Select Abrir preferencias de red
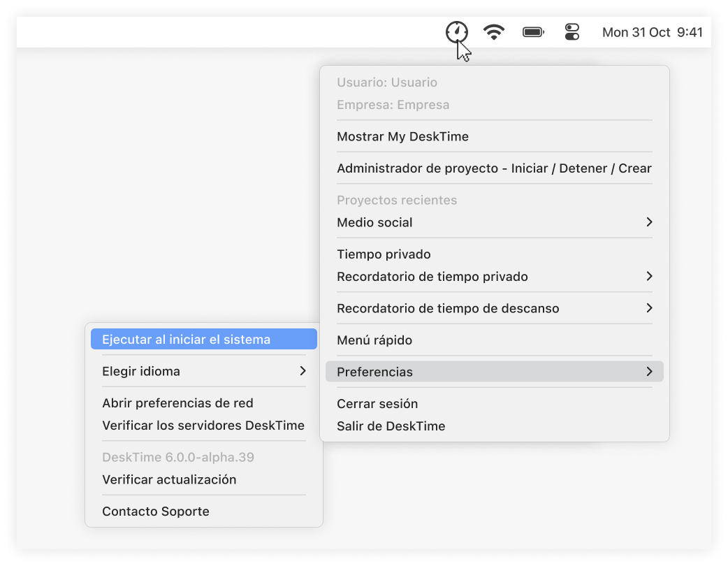 point(204,403)
